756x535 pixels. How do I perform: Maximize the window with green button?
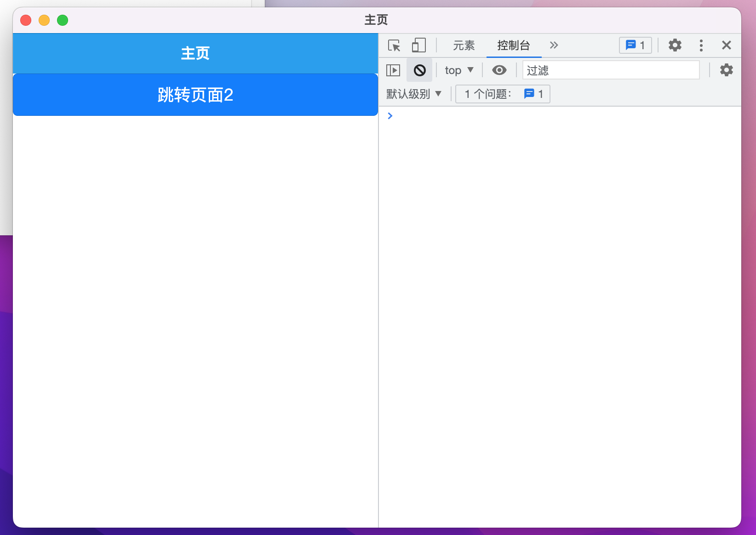point(63,20)
